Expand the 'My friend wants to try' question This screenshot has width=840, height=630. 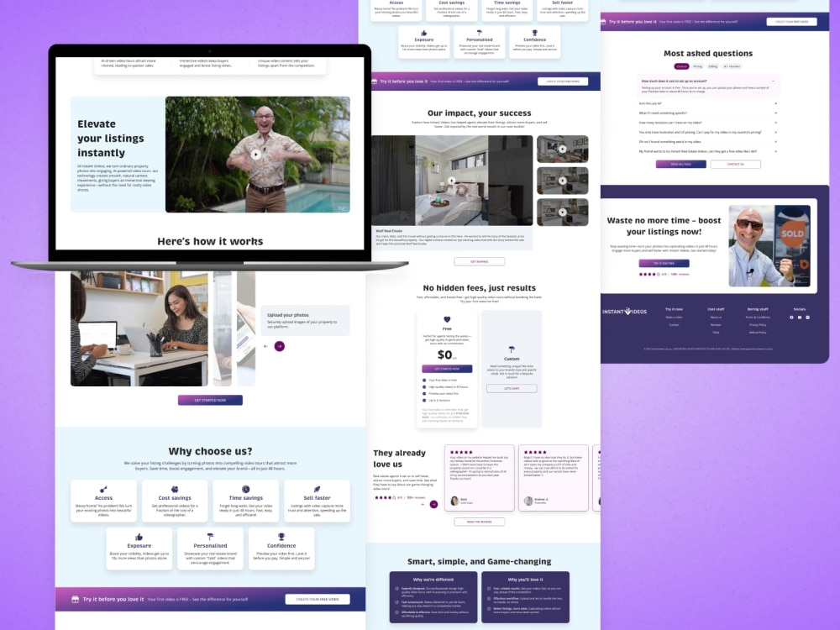pos(775,151)
